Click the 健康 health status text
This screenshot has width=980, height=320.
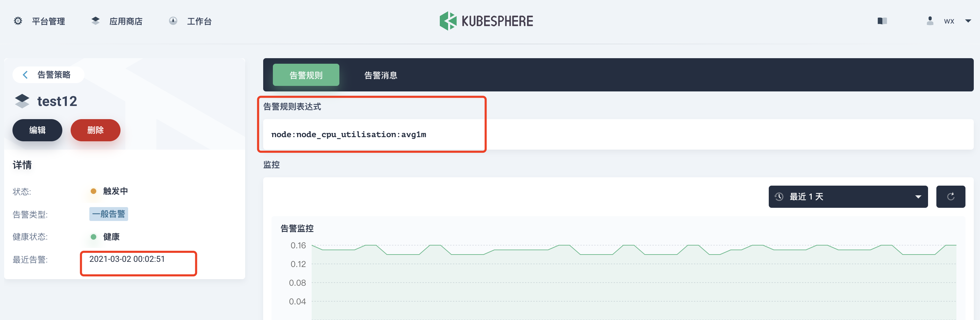(x=111, y=237)
